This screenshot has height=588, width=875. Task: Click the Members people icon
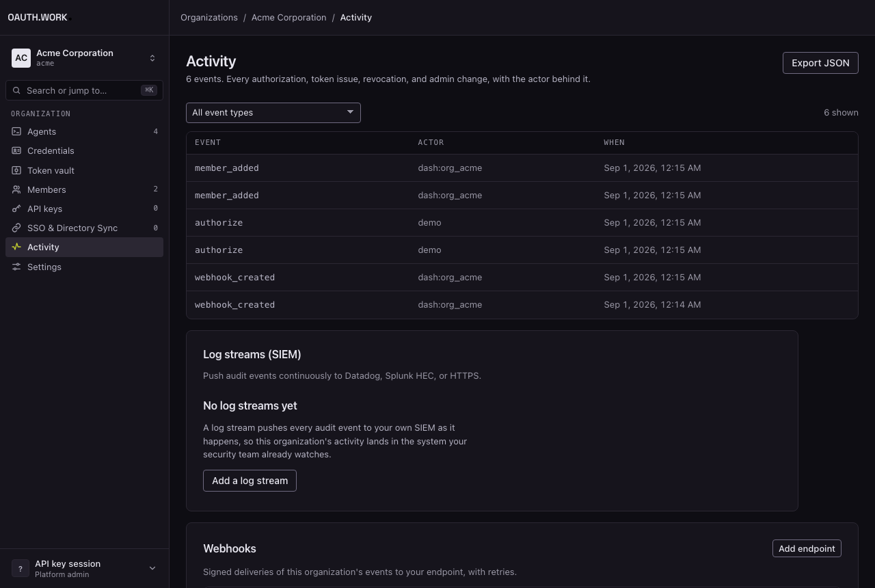pyautogui.click(x=16, y=189)
